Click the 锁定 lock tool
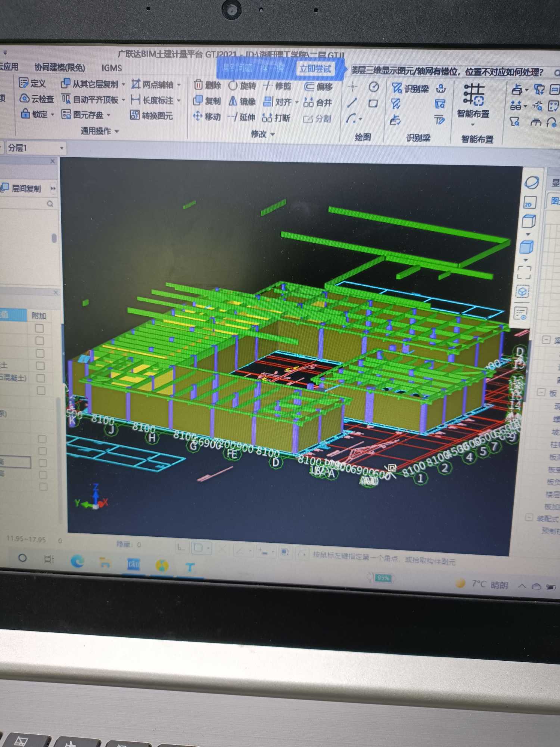The width and height of the screenshot is (560, 747). pos(34,114)
